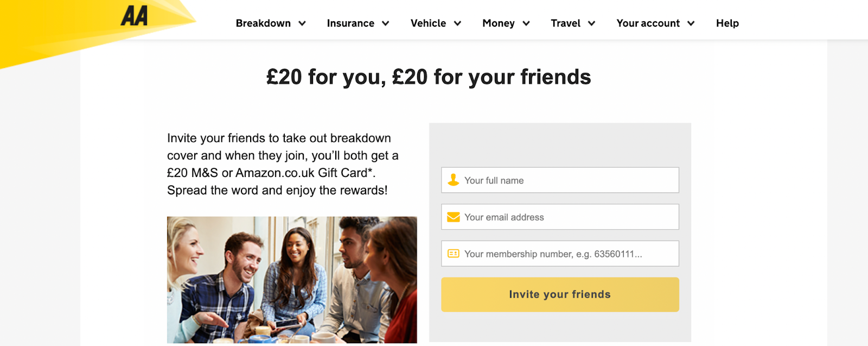Open the Insurance menu
The image size is (868, 346).
(350, 23)
